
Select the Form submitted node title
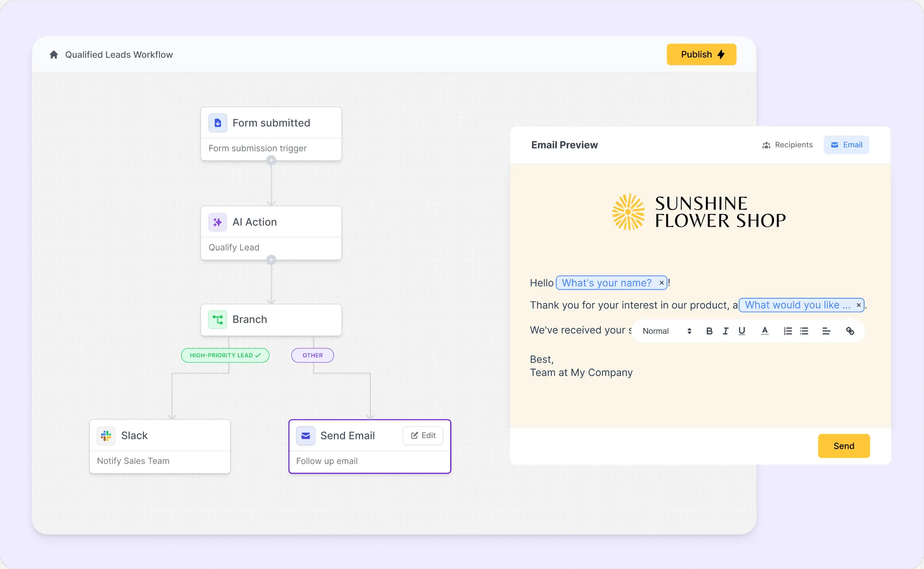[x=271, y=123]
